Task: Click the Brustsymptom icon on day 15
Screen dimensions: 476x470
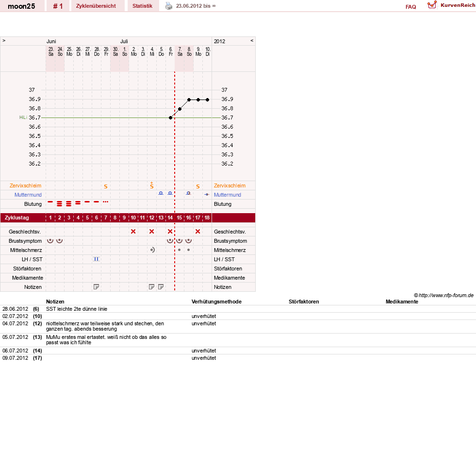Action: [x=180, y=241]
